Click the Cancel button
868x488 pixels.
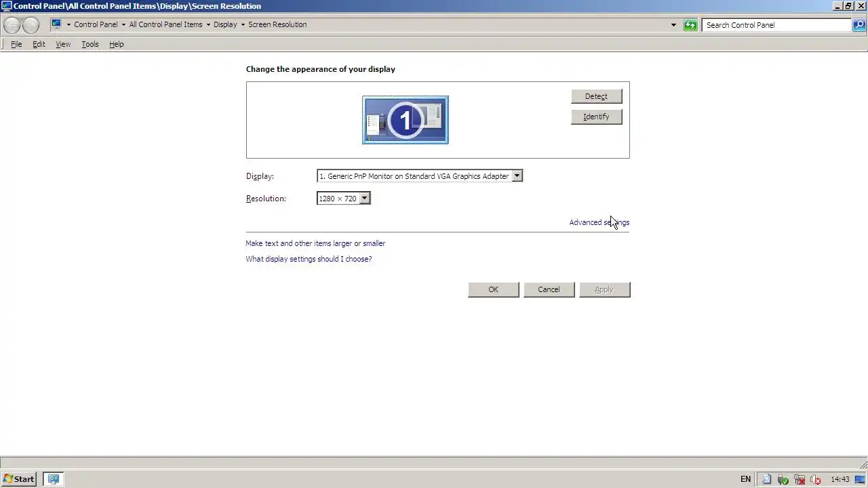[x=549, y=289]
